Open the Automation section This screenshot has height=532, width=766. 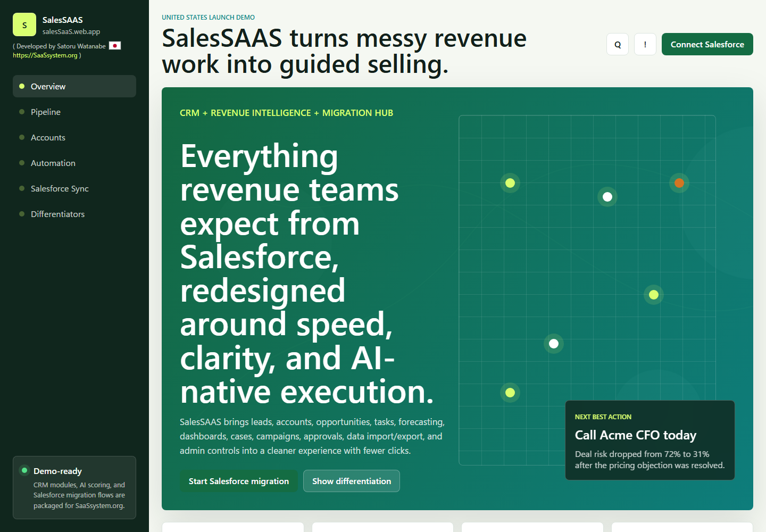coord(74,163)
